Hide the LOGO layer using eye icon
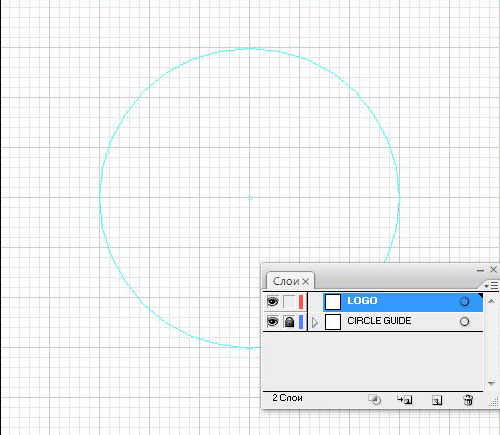Screen dimensions: 500x435 pyautogui.click(x=272, y=302)
